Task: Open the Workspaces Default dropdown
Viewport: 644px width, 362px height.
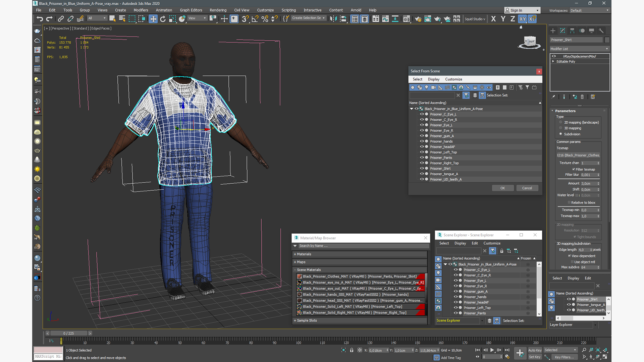Action: coord(589,10)
